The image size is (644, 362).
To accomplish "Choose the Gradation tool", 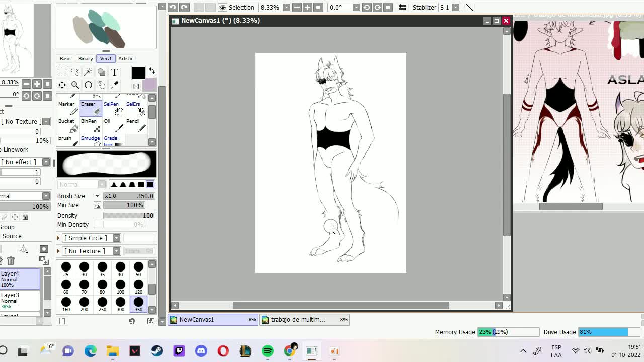I will click(x=113, y=140).
